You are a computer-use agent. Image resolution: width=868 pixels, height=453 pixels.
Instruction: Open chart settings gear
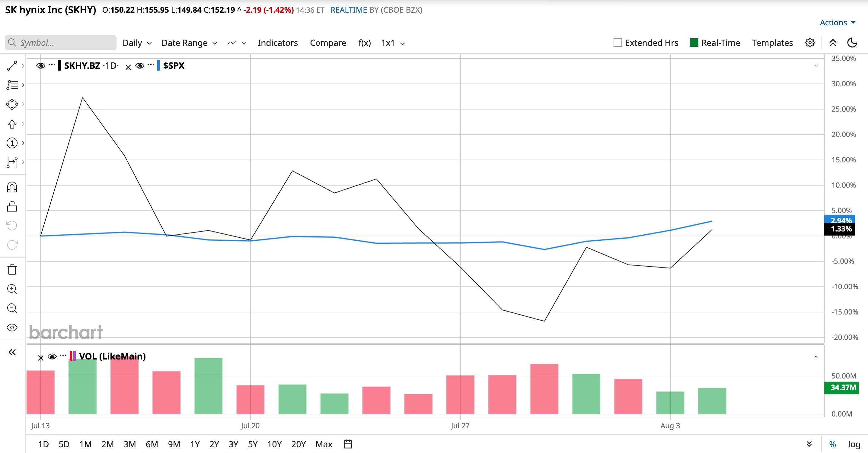click(x=810, y=43)
